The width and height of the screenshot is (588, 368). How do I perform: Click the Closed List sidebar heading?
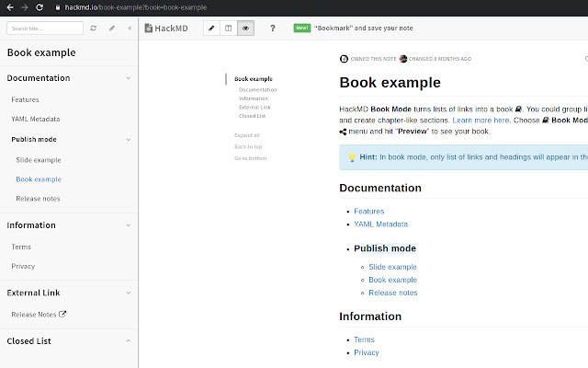click(28, 341)
